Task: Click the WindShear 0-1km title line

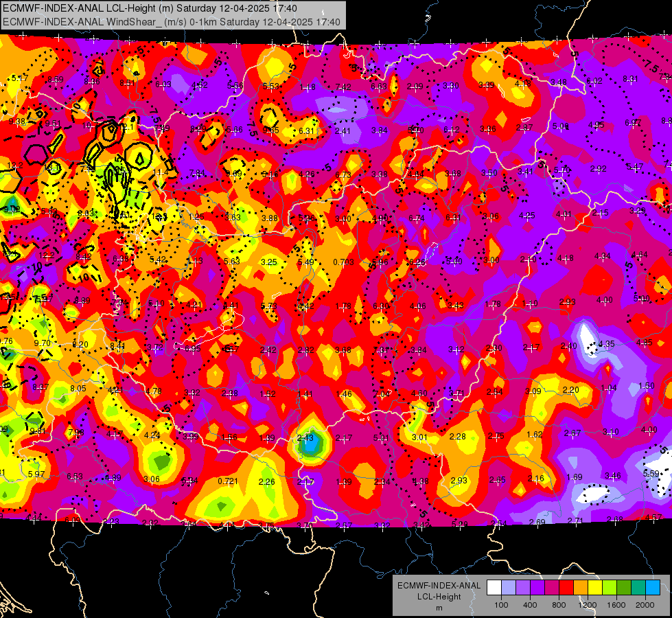Action: coord(172,22)
